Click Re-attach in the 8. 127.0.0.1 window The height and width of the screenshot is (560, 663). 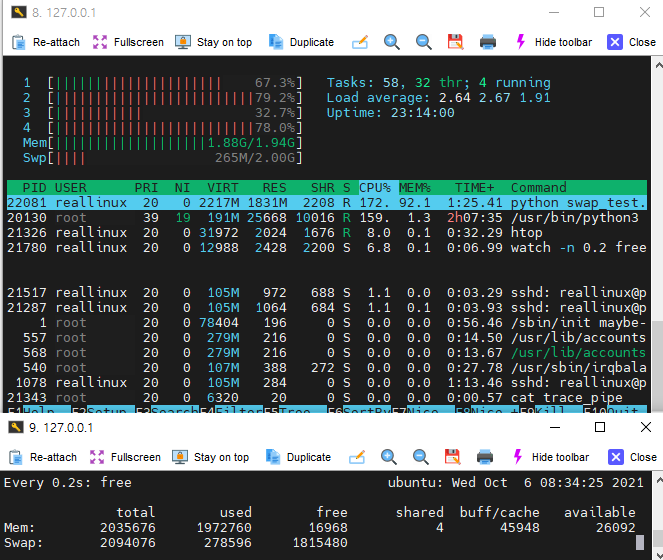(x=46, y=42)
